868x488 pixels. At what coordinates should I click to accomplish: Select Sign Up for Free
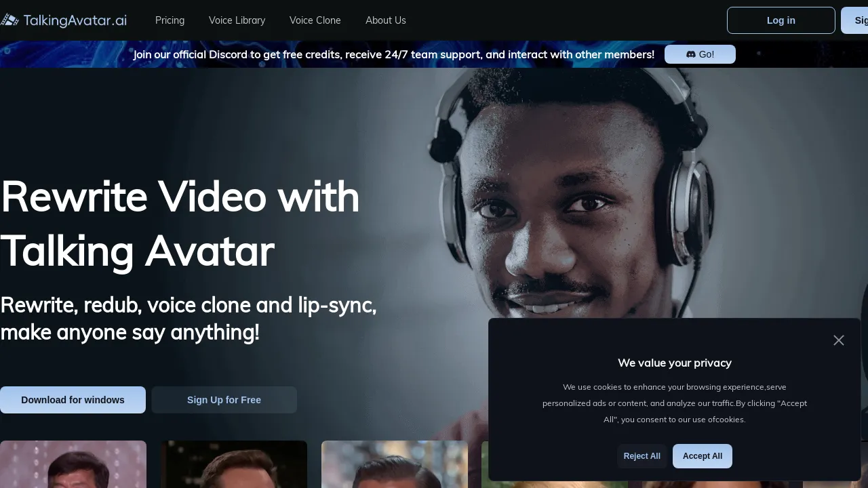pos(224,400)
